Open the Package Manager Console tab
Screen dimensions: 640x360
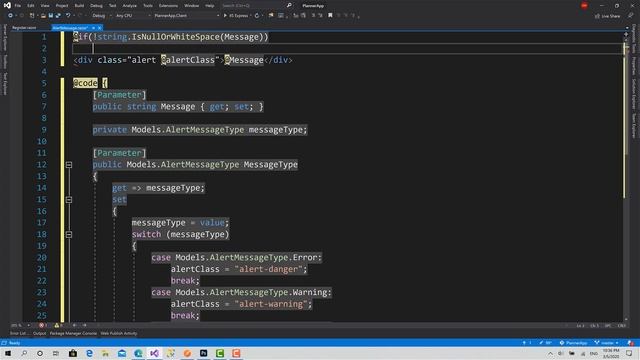pyautogui.click(x=73, y=333)
